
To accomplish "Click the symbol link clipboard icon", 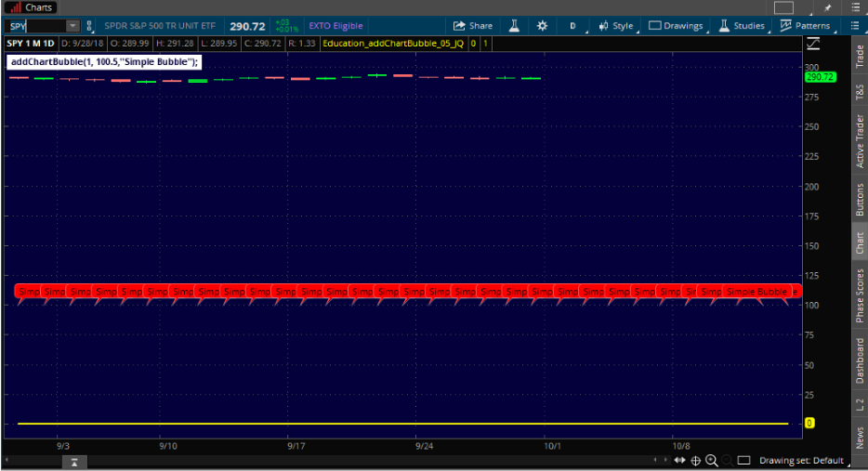I will (86, 26).
